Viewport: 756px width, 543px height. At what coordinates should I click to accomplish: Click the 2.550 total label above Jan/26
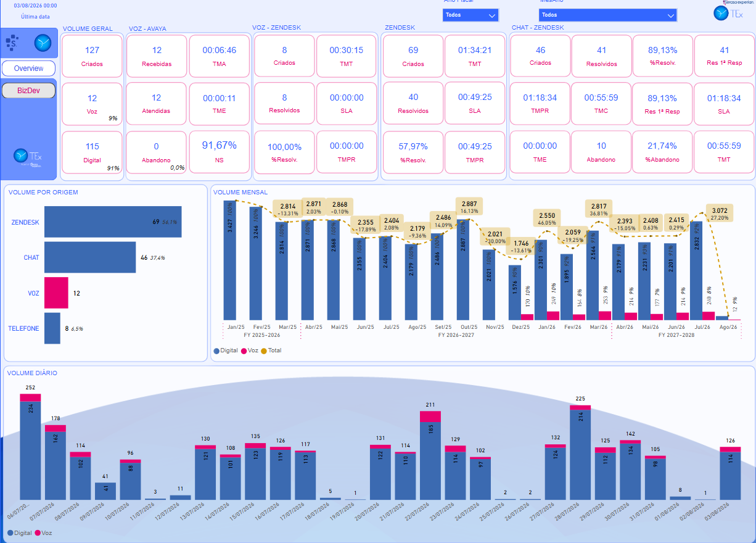546,219
